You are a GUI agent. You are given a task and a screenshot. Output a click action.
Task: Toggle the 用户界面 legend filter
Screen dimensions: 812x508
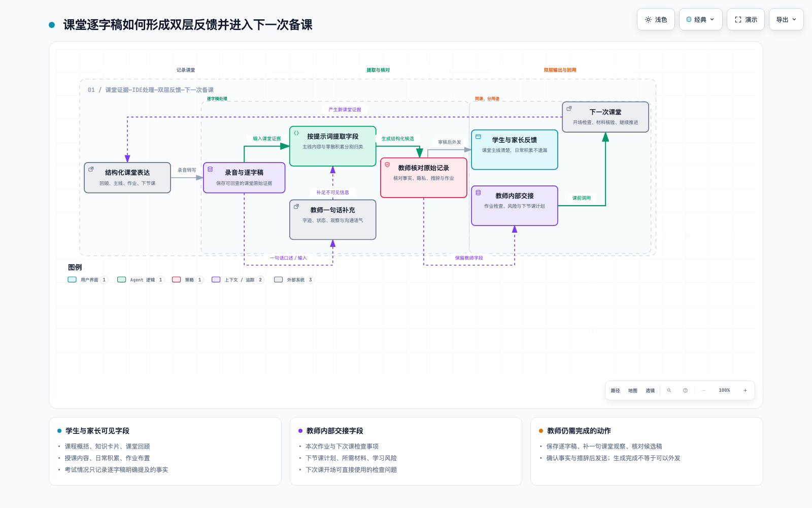point(88,280)
